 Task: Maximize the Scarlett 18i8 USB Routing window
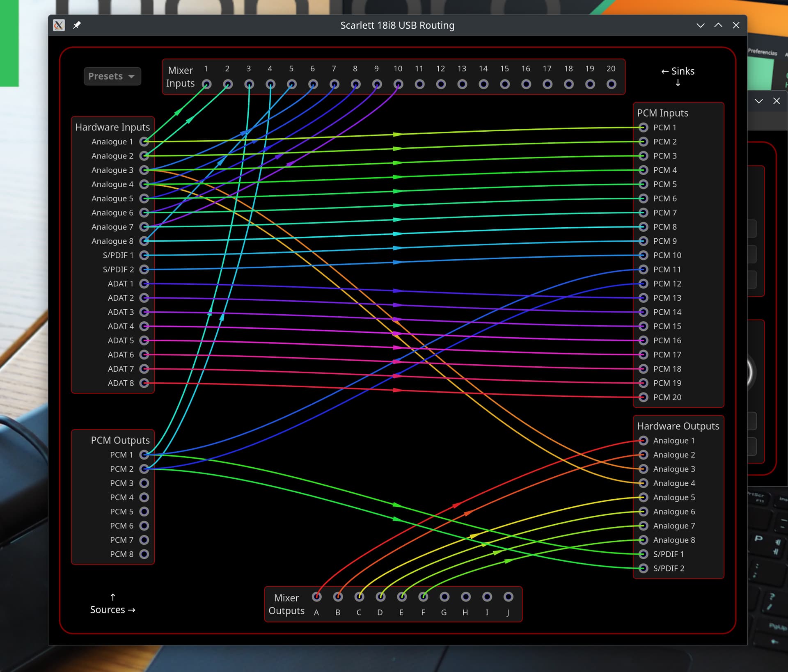pyautogui.click(x=718, y=25)
